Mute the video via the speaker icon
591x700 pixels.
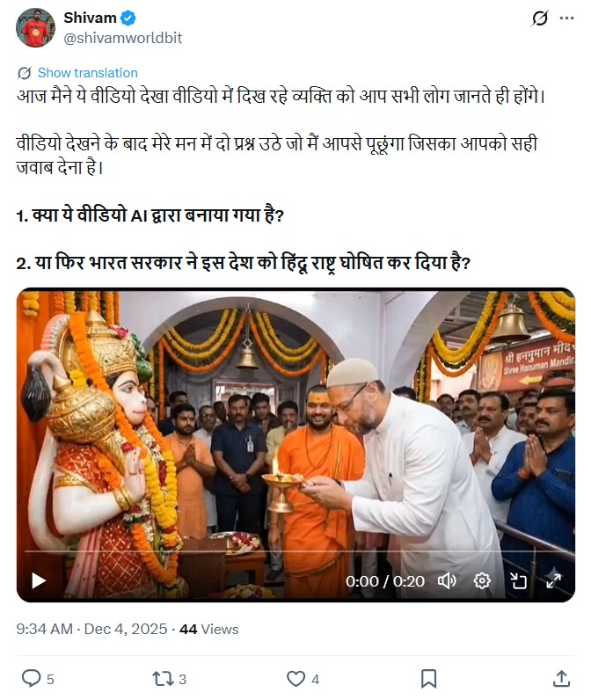(x=447, y=580)
